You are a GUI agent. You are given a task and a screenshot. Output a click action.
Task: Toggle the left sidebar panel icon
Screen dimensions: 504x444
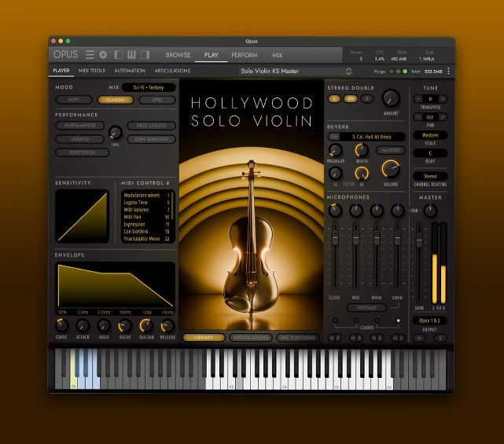click(x=118, y=55)
